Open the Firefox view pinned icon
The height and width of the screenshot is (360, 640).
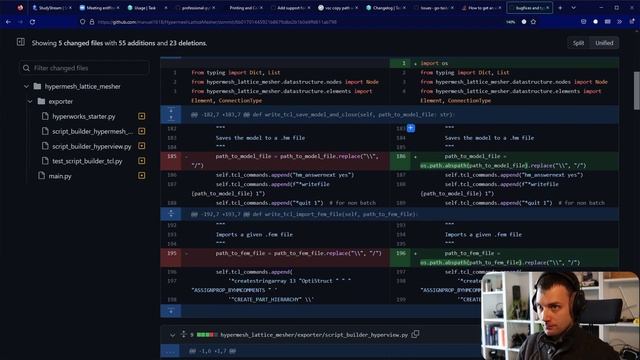tap(20, 8)
